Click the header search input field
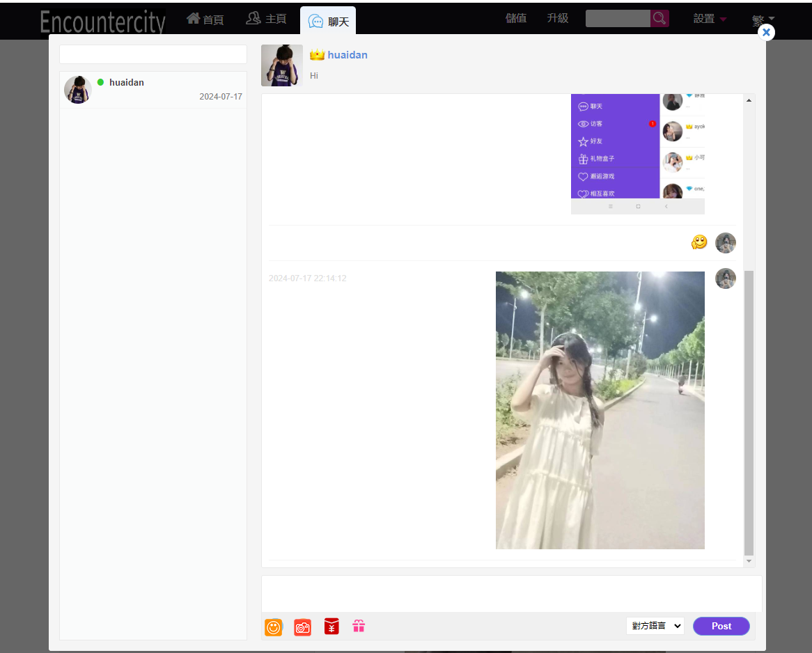The image size is (812, 653). pos(618,18)
